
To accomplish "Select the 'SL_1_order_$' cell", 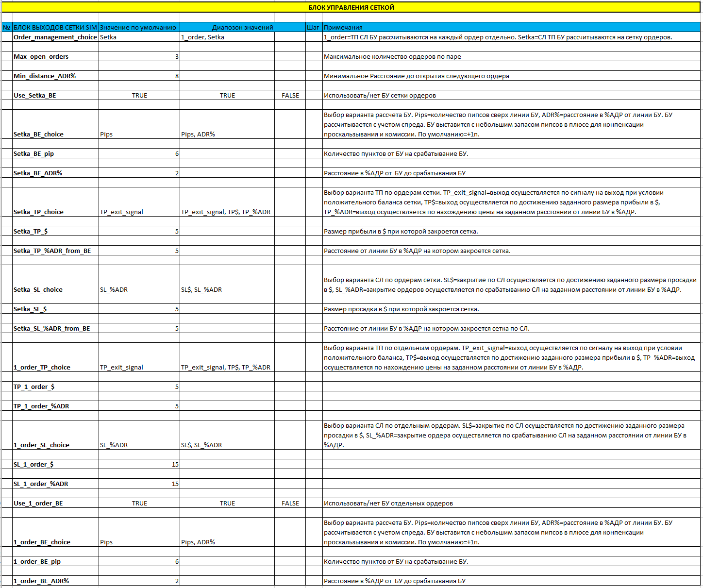I will (x=55, y=464).
